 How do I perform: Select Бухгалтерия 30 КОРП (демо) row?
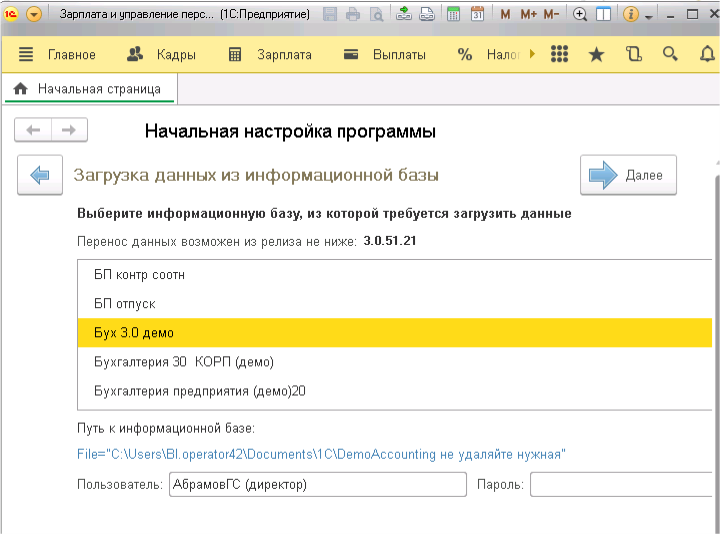395,362
